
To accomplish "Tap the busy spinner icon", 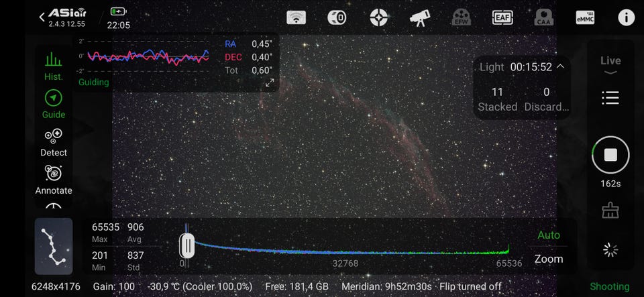I will (x=610, y=250).
